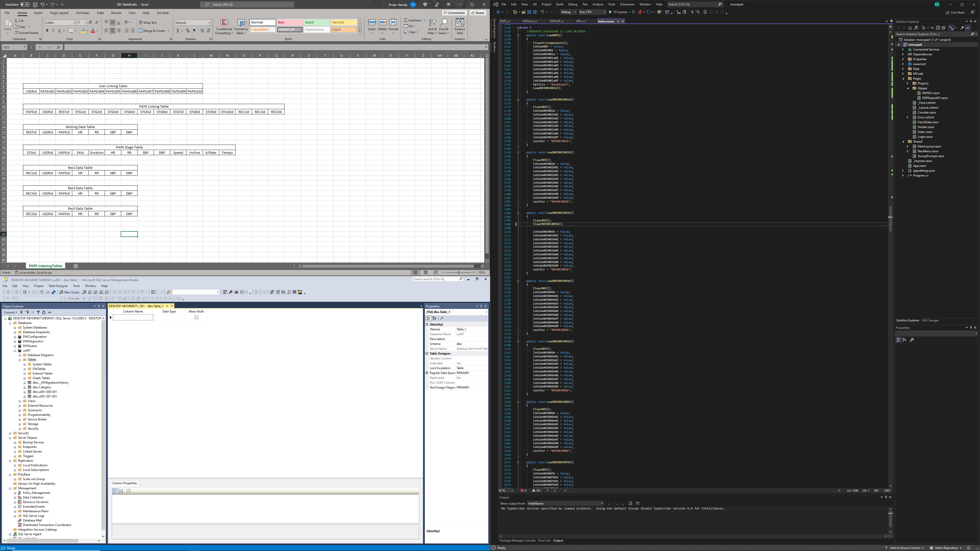Open Table Designer menu in SSMS
The width and height of the screenshot is (980, 551).
tap(58, 286)
